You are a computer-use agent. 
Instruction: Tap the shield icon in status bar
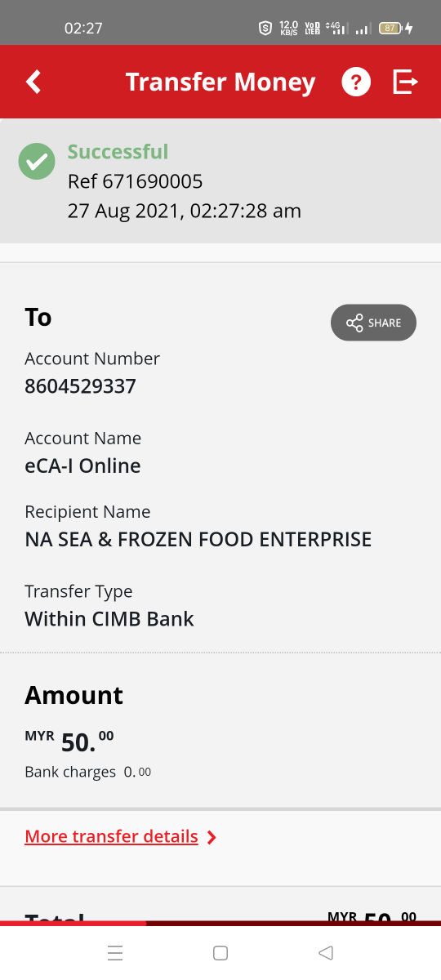pyautogui.click(x=265, y=28)
